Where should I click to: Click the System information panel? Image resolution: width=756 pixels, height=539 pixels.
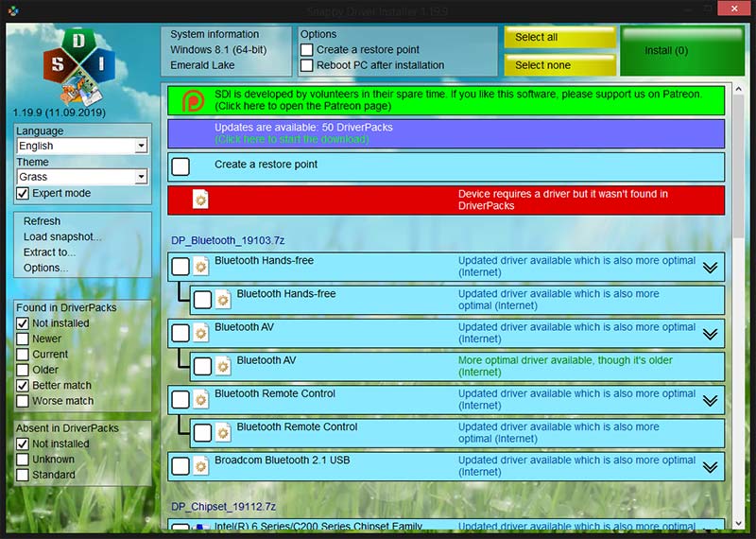(x=226, y=51)
